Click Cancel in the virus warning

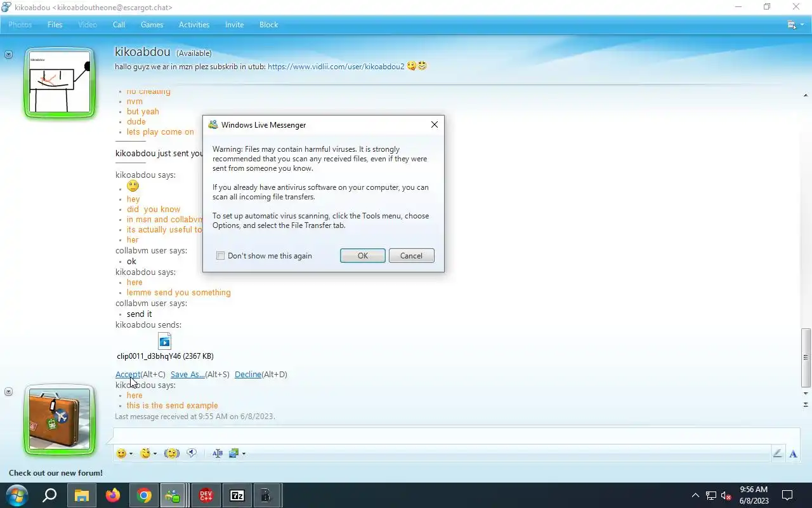(411, 256)
